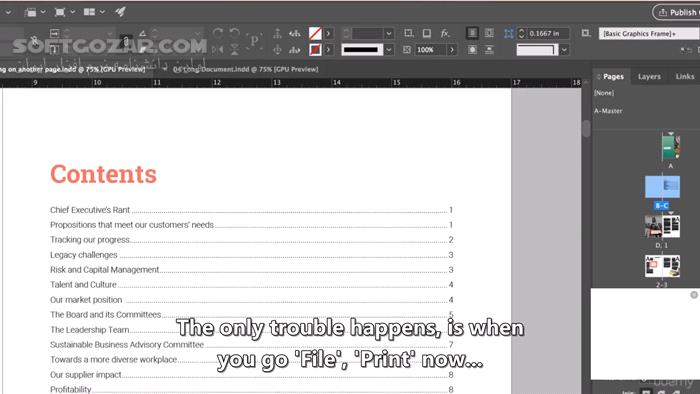Click the drop shadow icon
The height and width of the screenshot is (394, 700).
[427, 33]
